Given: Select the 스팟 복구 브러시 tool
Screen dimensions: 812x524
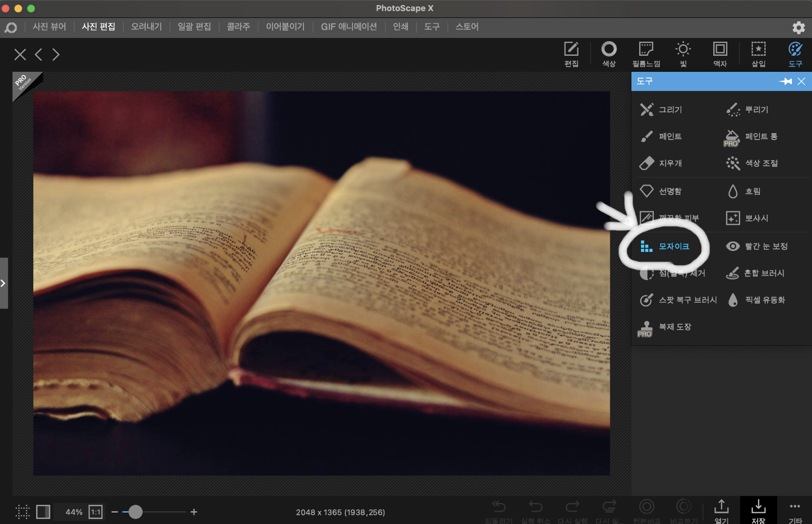Looking at the screenshot, I should click(678, 300).
